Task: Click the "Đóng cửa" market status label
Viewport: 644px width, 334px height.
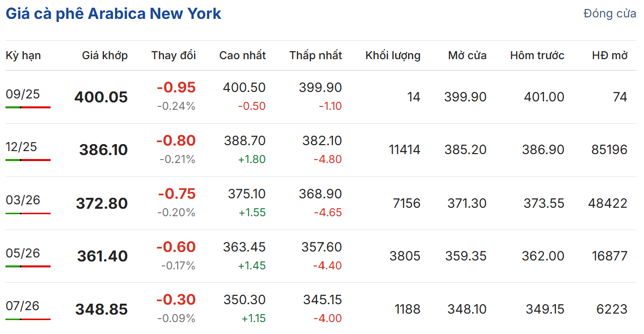Action: [x=609, y=13]
